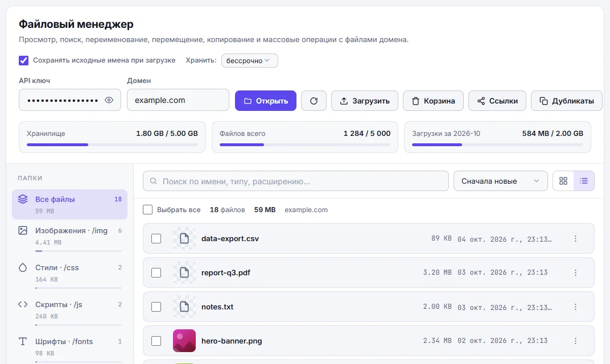This screenshot has width=610, height=364.
Task: Open the hero-banner.png thumbnail
Action: pyautogui.click(x=184, y=341)
